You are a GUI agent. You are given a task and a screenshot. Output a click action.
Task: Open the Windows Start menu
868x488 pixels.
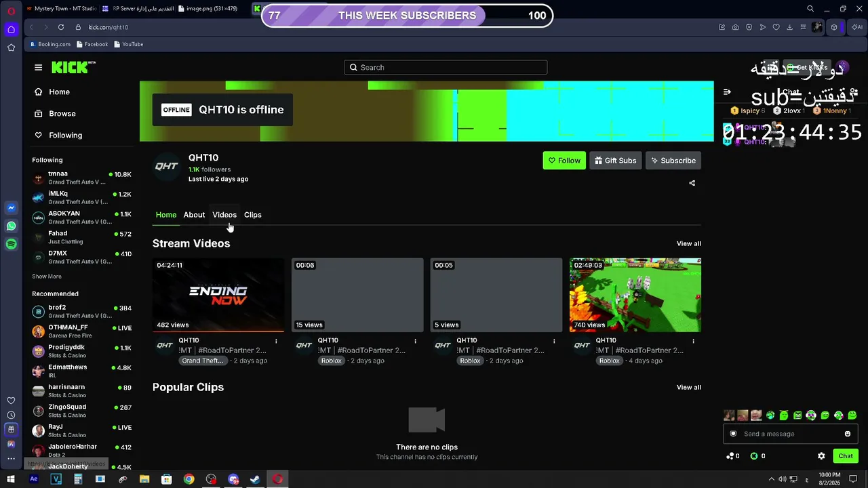coord(11,479)
